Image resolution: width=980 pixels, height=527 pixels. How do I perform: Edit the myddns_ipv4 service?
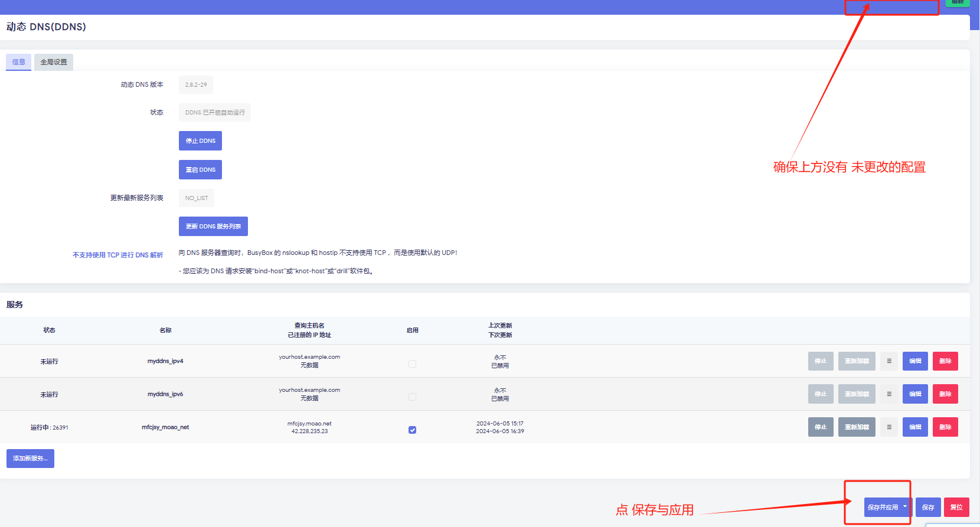pyautogui.click(x=915, y=361)
